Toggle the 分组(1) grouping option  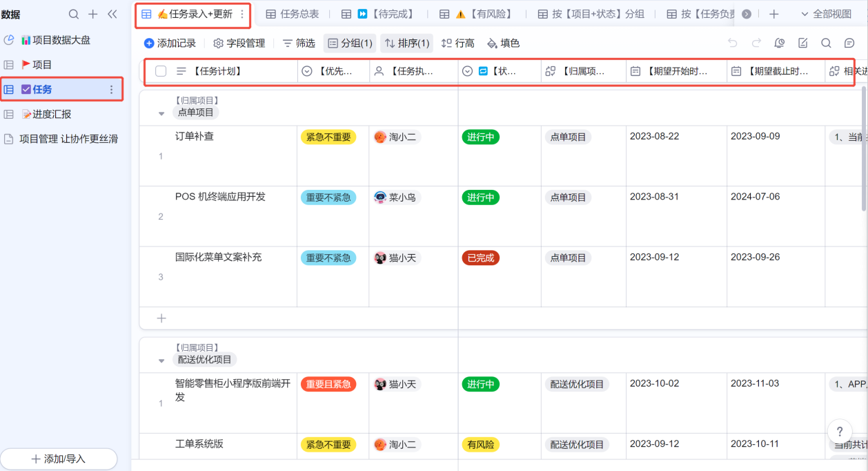[x=350, y=44]
